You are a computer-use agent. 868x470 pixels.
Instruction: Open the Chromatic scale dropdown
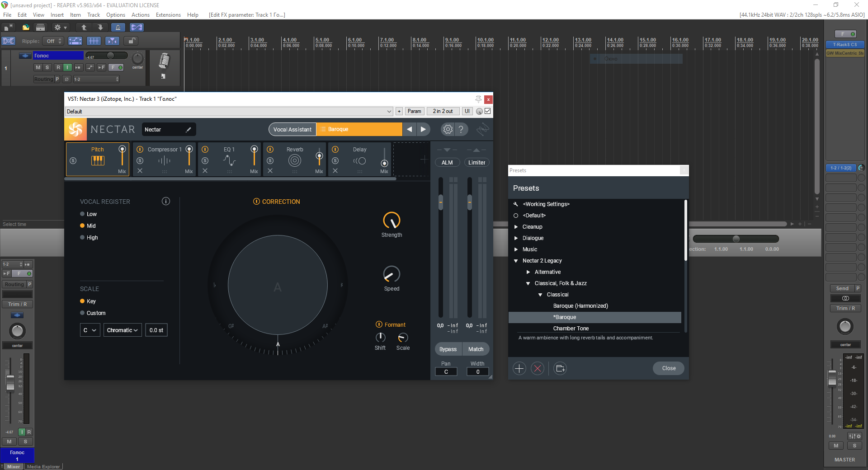123,330
